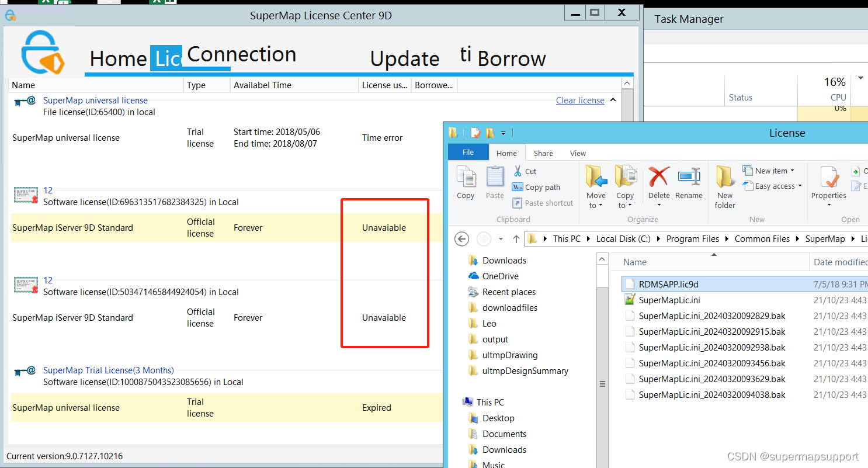Switch to Borrow tab in License Center
Viewport: 868px width, 468px height.
point(512,58)
